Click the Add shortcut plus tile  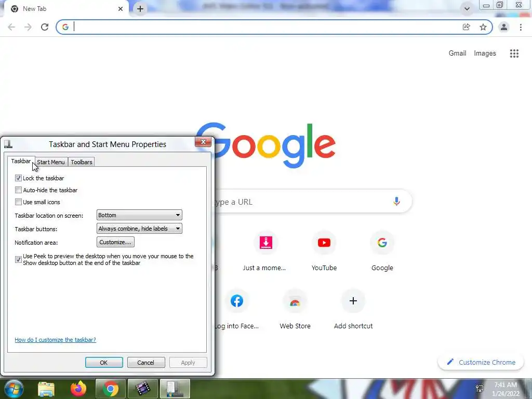353,310
